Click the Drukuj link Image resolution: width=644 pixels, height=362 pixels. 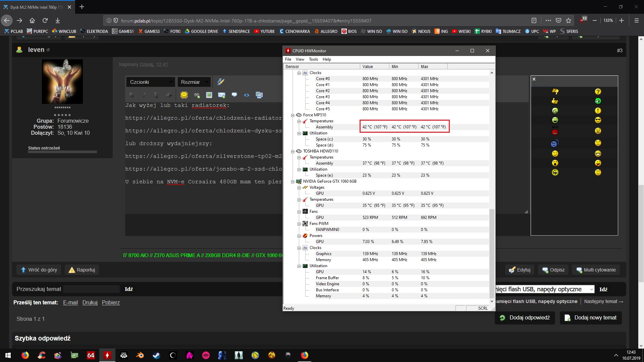pos(90,302)
